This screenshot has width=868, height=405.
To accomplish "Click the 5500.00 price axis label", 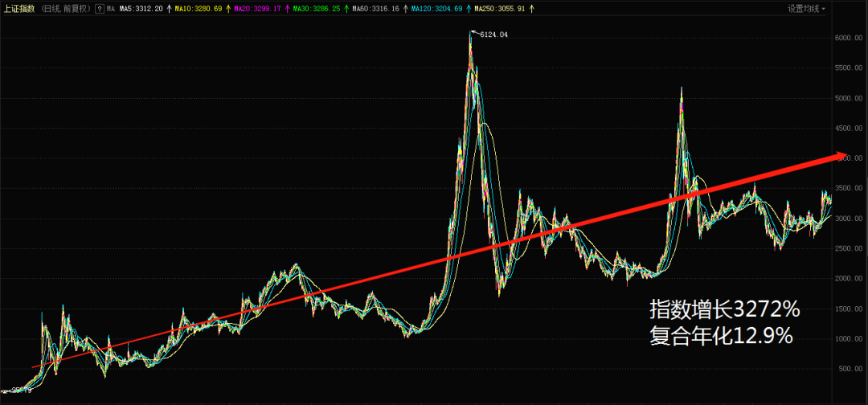I will click(850, 68).
